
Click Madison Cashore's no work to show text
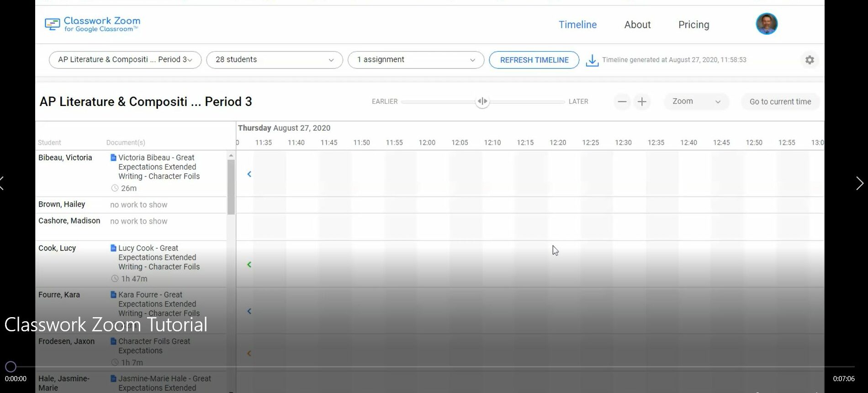(139, 221)
